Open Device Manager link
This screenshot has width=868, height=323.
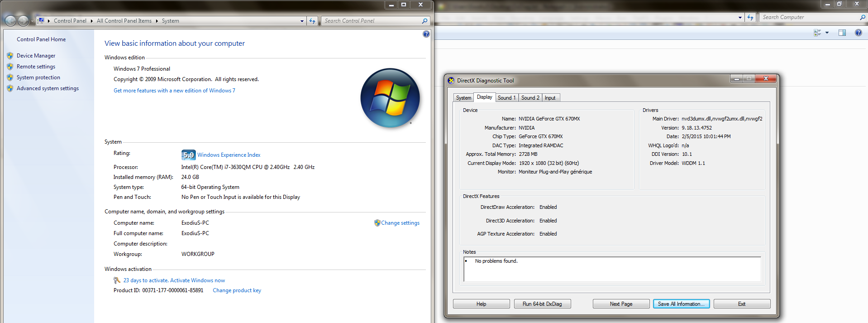click(36, 56)
